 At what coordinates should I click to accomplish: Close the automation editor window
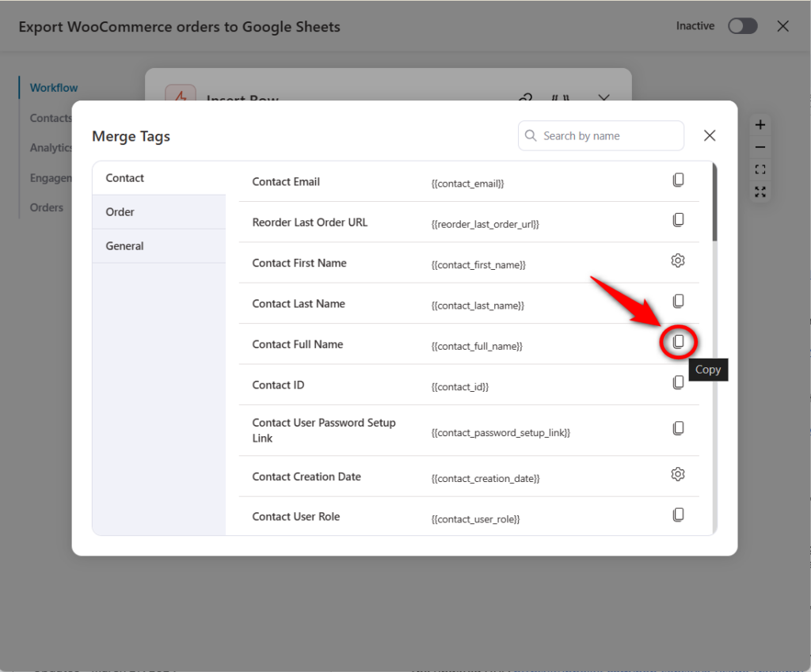(x=783, y=26)
